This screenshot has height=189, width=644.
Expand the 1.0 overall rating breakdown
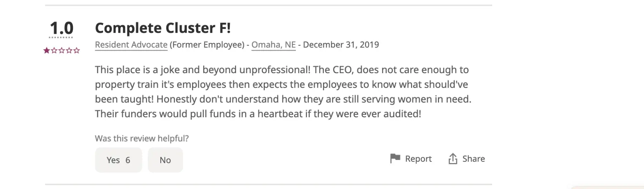coord(62,28)
